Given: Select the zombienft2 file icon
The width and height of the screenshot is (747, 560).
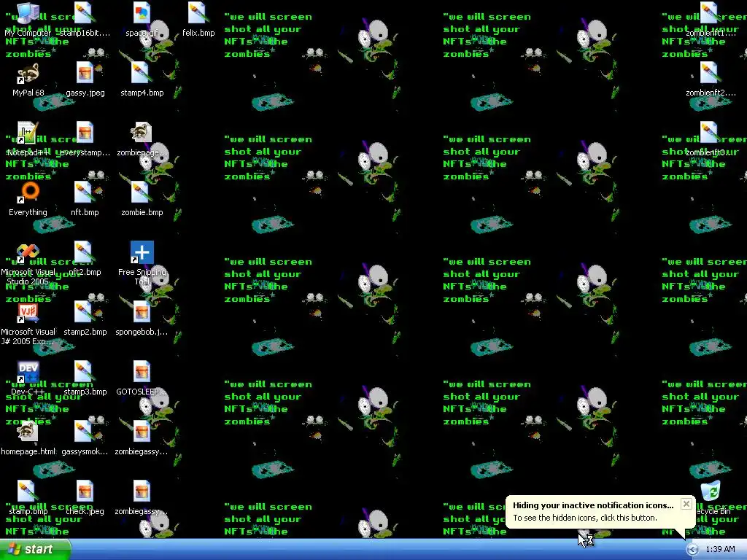Looking at the screenshot, I should coord(711,74).
